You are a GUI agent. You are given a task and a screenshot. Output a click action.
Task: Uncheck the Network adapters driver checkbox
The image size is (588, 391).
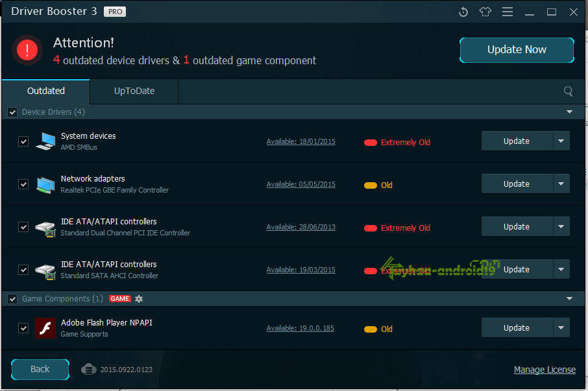pyautogui.click(x=23, y=184)
